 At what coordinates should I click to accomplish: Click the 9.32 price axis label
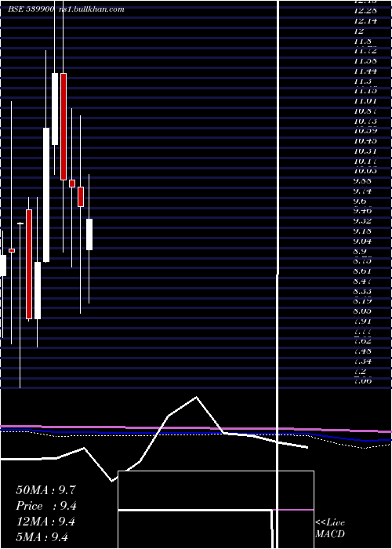(x=362, y=221)
